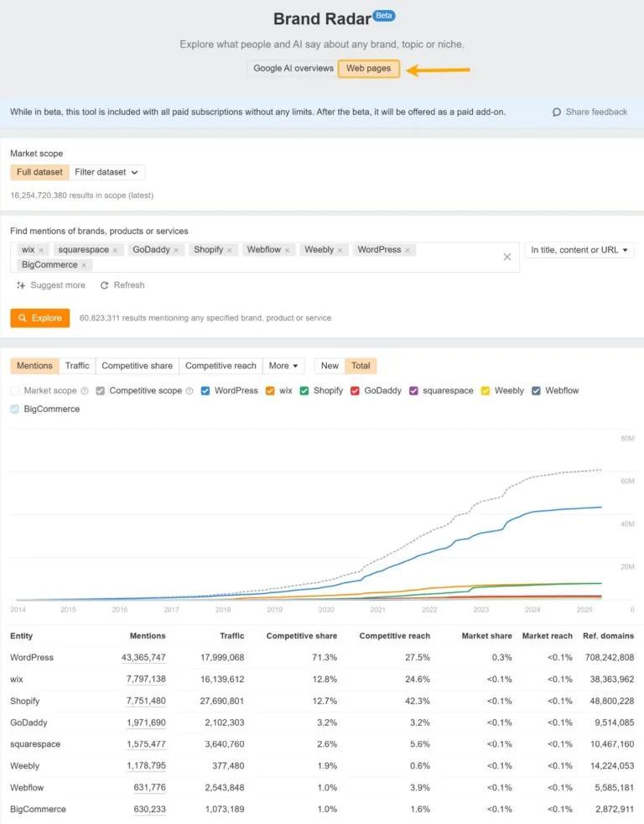Uncheck the BigCommerce series checkbox
Screen dimensions: 644x824
pyautogui.click(x=15, y=409)
